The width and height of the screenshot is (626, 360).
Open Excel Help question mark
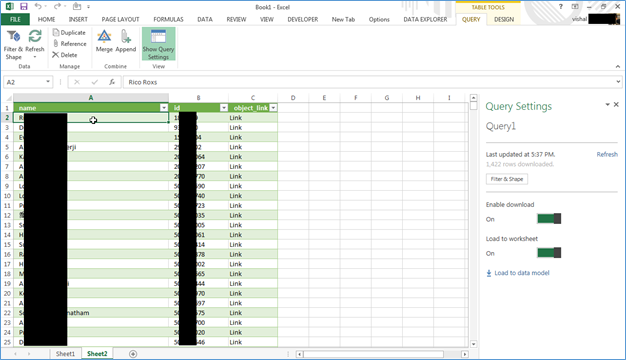(561, 6)
